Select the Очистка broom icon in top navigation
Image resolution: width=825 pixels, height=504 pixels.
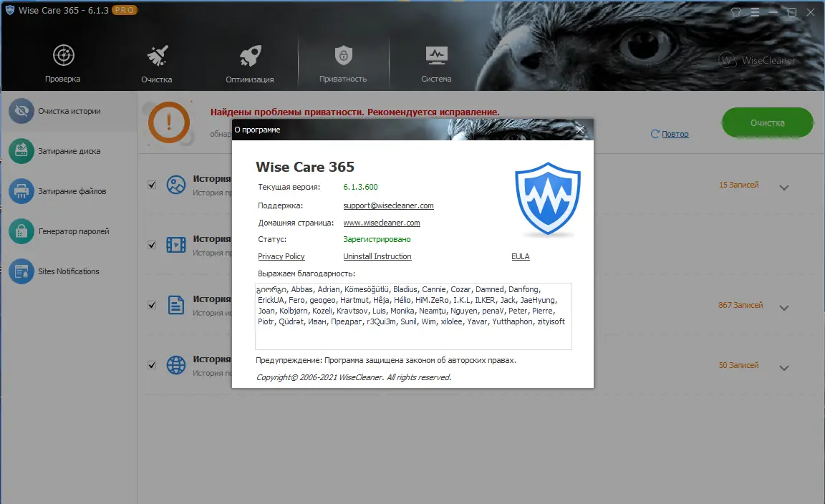156,55
